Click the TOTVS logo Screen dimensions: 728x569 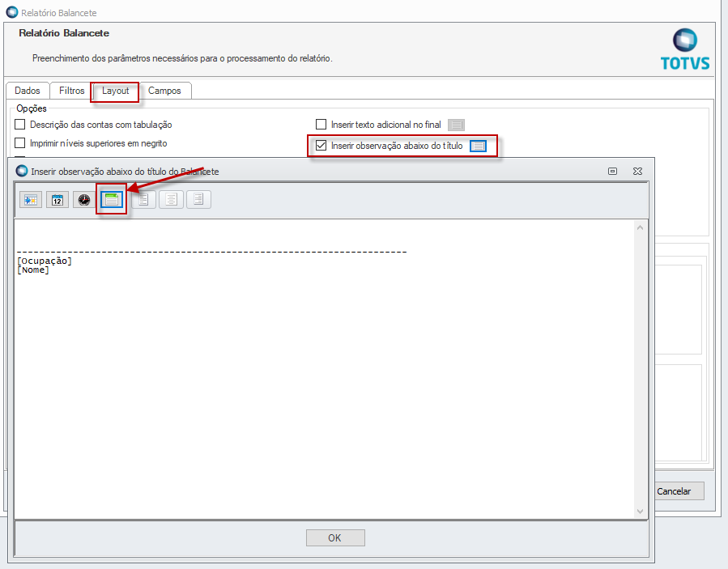pos(685,49)
